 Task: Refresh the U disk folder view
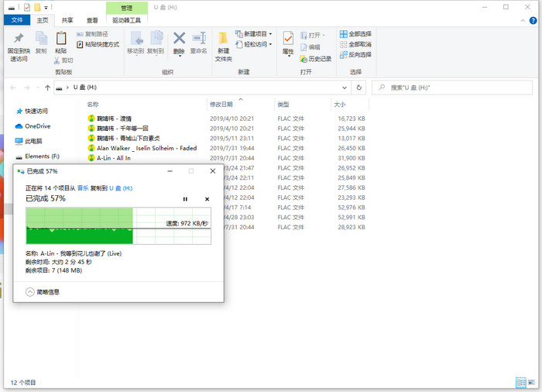[359, 88]
